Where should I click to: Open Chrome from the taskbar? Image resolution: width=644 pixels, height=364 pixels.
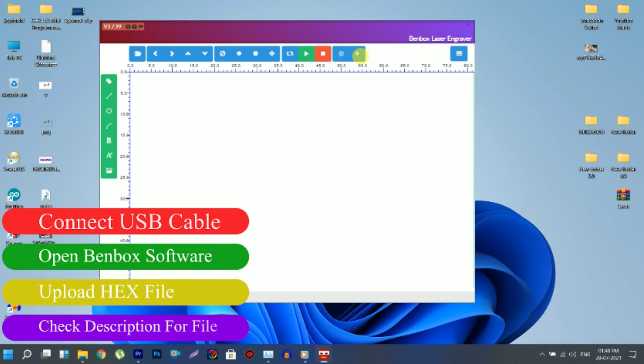pyautogui.click(x=101, y=355)
